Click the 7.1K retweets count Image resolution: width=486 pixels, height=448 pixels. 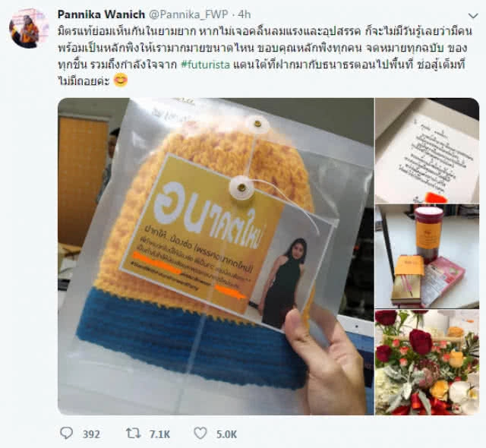tap(159, 434)
